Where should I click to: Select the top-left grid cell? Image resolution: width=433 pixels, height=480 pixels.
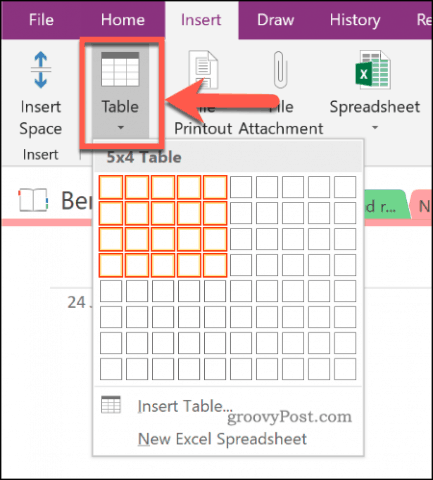tap(111, 187)
